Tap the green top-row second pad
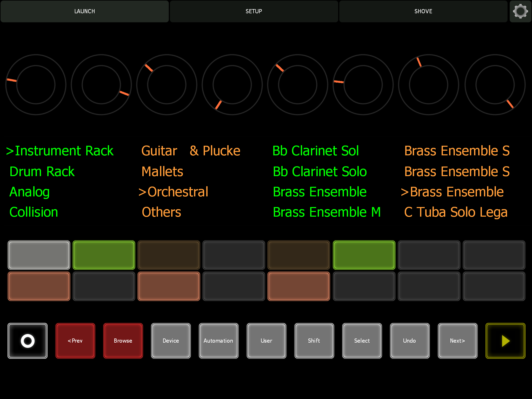The image size is (532, 399). (104, 255)
